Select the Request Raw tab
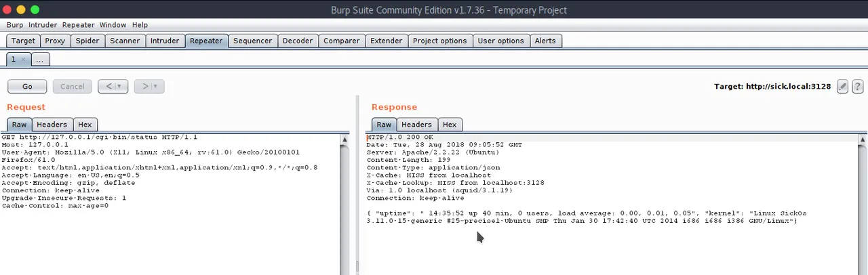Viewport: 868px width, 275px height. (19, 125)
